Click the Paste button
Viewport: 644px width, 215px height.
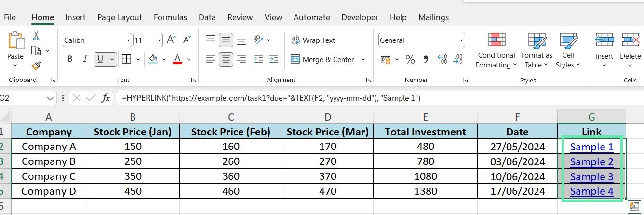pyautogui.click(x=15, y=50)
